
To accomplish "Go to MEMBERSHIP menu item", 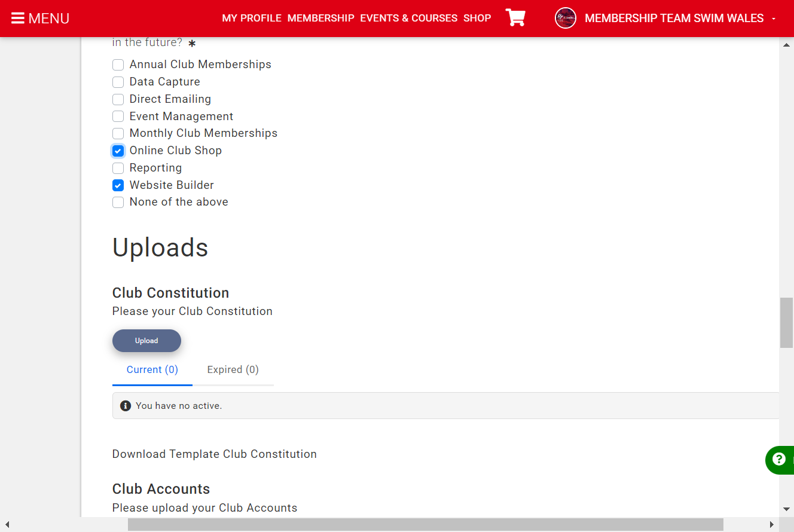I will click(321, 18).
